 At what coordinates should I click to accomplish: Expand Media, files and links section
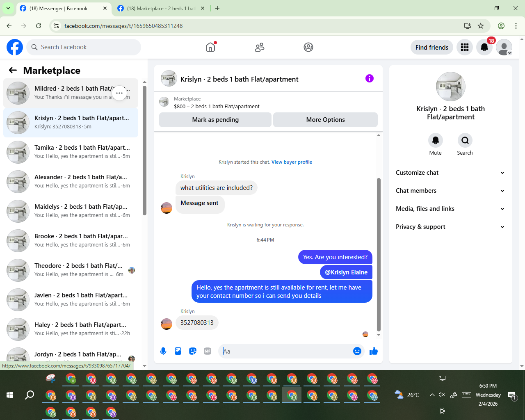[x=450, y=209]
